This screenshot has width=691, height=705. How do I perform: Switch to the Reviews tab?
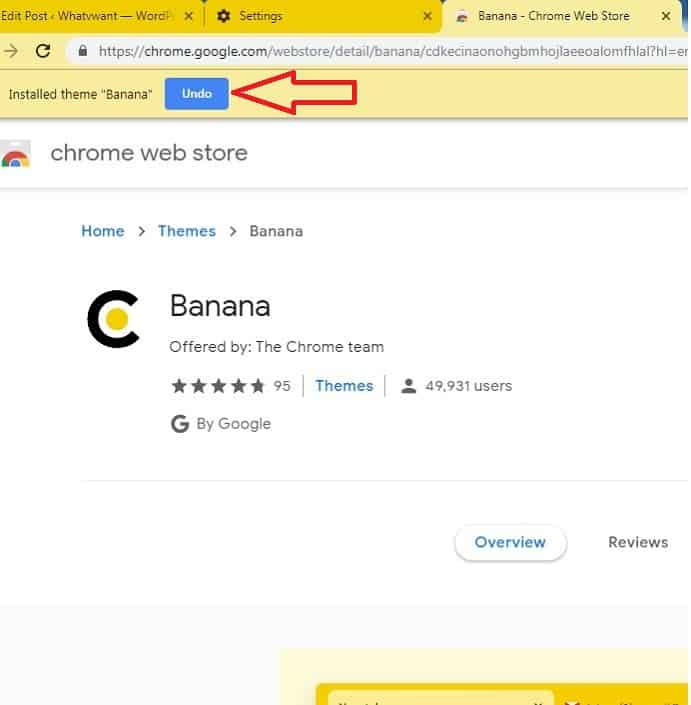pos(638,542)
